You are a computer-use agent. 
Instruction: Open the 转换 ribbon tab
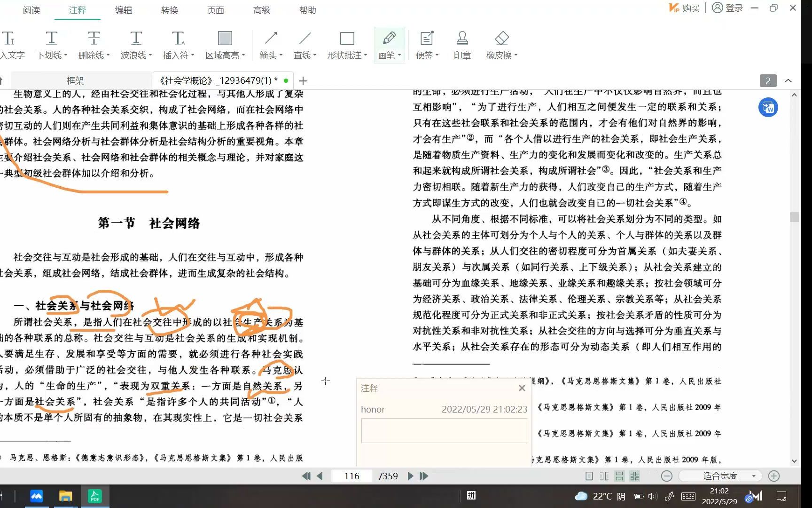click(x=169, y=10)
